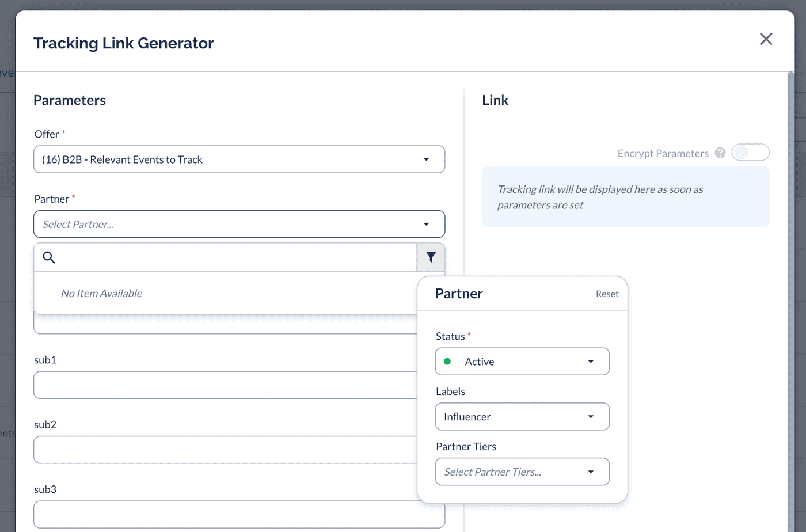Open the Offer dropdown
The image size is (806, 532).
[239, 159]
